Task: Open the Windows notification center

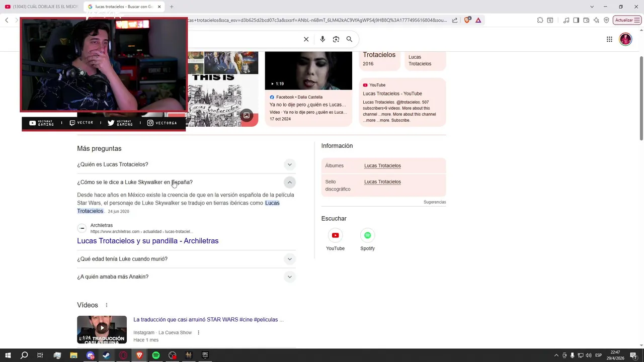Action: coord(633,355)
